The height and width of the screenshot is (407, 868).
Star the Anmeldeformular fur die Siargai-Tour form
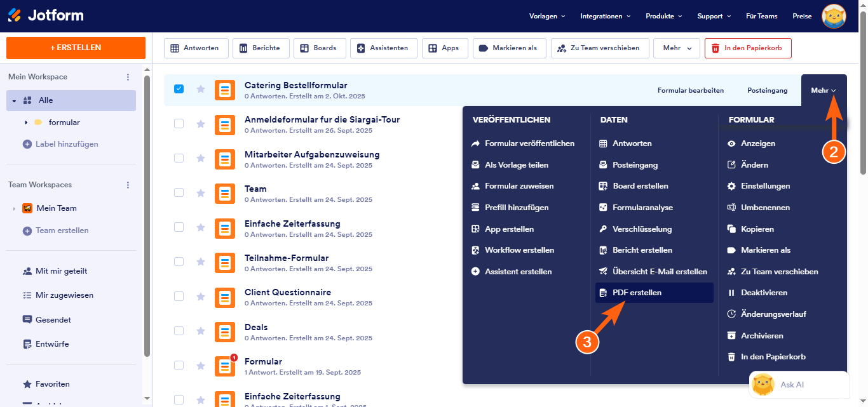201,124
